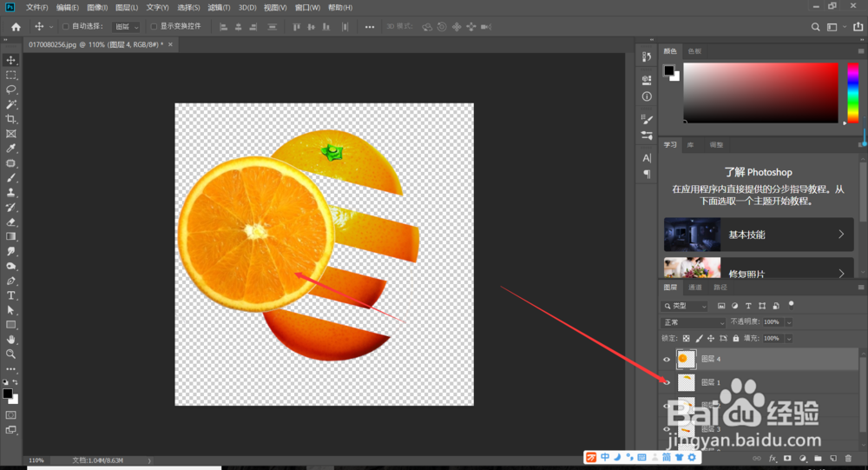Viewport: 868px width, 470px height.
Task: Swap foreground and background colors
Action: [x=15, y=382]
